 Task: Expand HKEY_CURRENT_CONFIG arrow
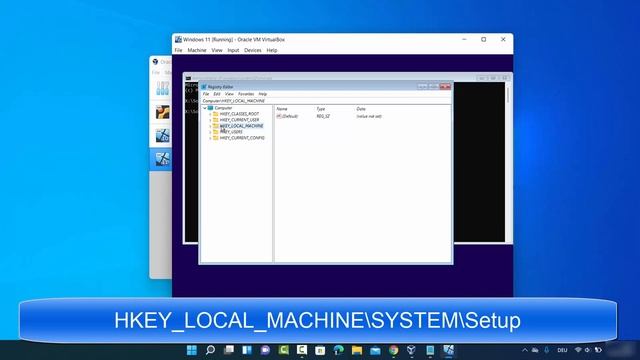(210, 138)
